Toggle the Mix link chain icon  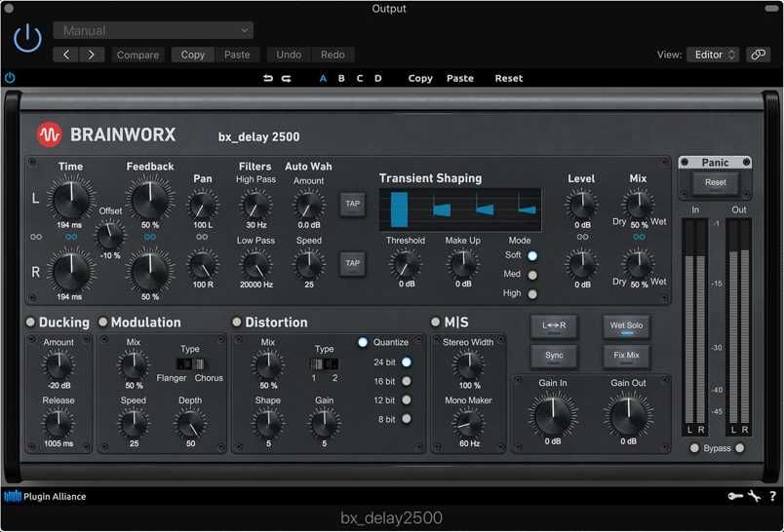coord(639,237)
